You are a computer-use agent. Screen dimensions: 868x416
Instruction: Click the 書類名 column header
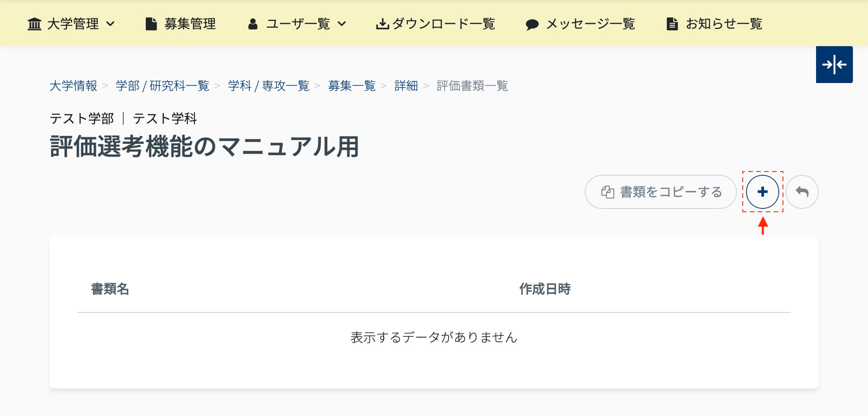tap(110, 289)
